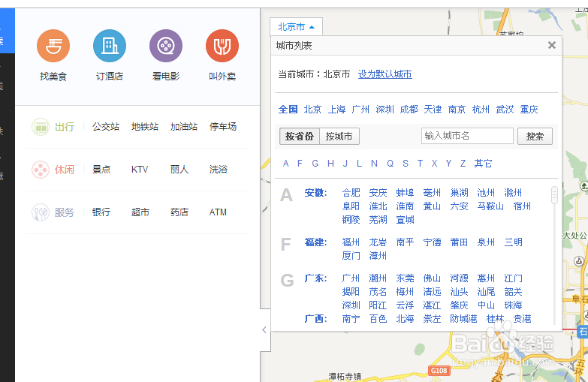Search nearby KTV venues

140,170
